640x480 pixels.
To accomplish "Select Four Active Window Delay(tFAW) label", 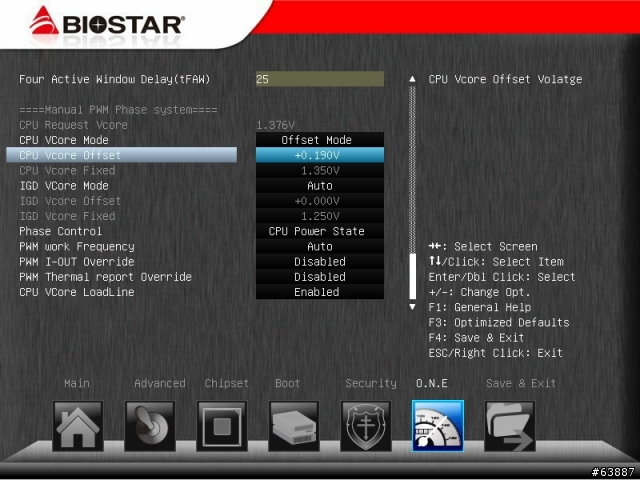I will [115, 79].
